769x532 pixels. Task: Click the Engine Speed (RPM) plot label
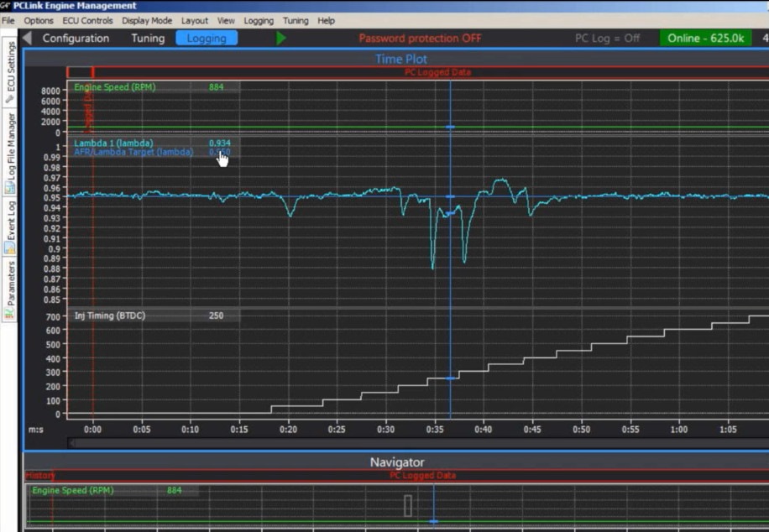tap(115, 86)
